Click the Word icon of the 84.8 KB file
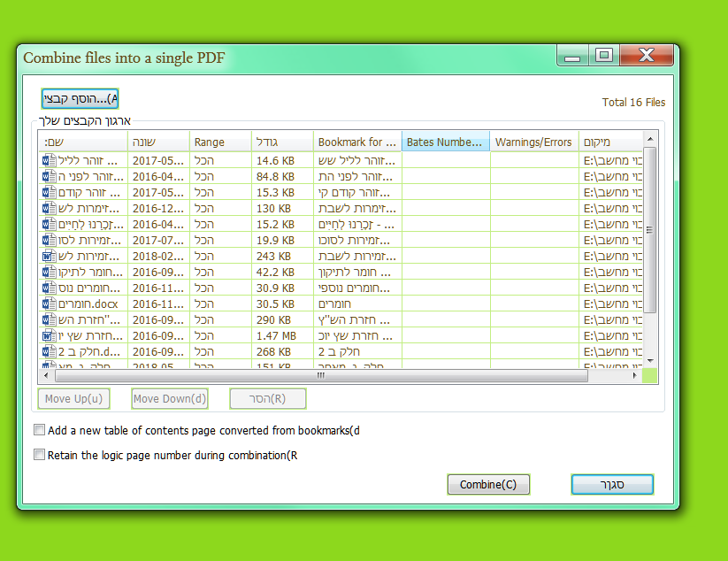728x561 pixels. [x=49, y=176]
